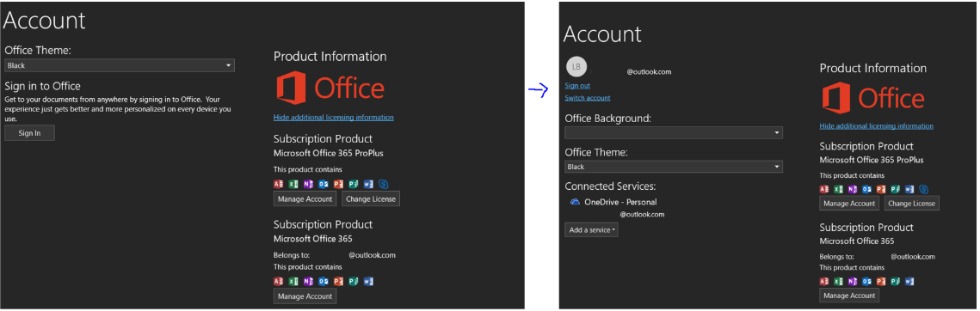Click Access icon under right screenshot's Belongs to line
980x311 pixels.
824,282
